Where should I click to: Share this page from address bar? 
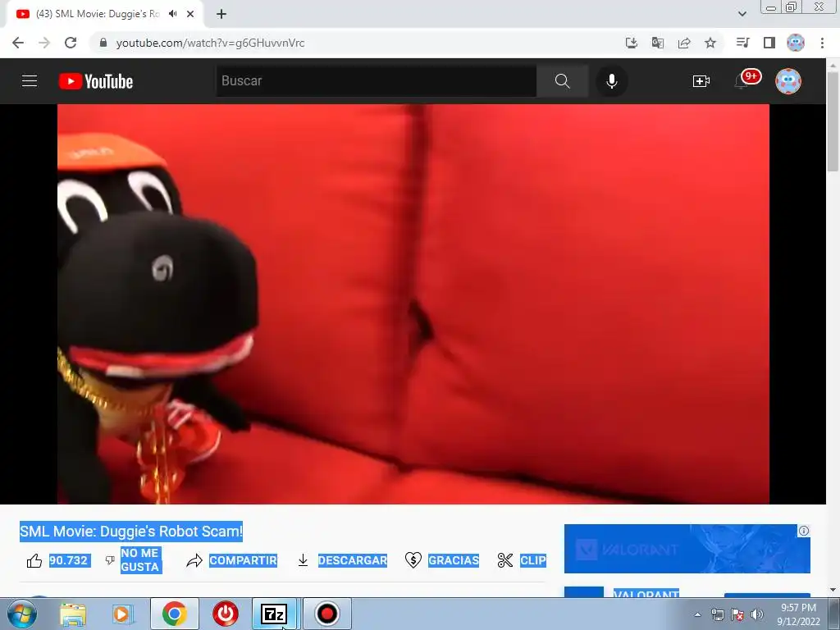[x=684, y=43]
